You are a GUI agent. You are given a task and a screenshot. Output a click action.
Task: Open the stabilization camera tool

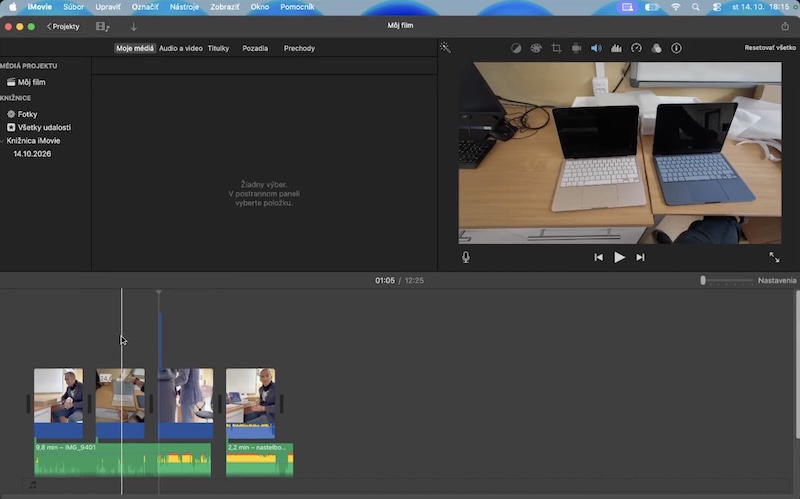tap(576, 48)
